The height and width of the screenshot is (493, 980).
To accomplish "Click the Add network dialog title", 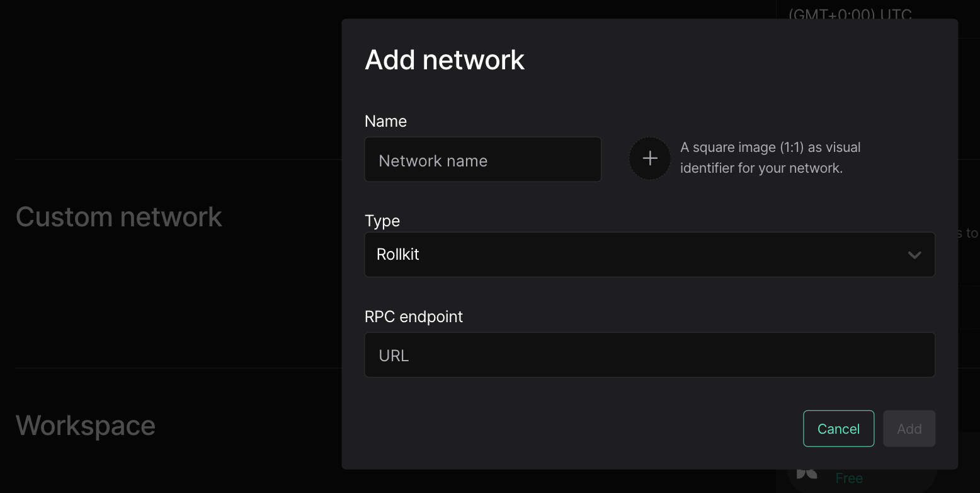I will point(445,60).
